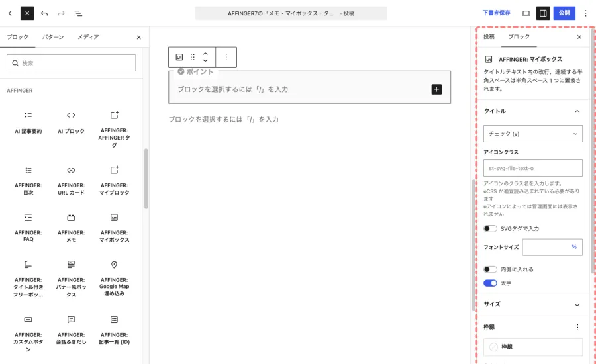Insert the AFFINGER タグ block
This screenshot has width=596, height=364.
coord(114,129)
